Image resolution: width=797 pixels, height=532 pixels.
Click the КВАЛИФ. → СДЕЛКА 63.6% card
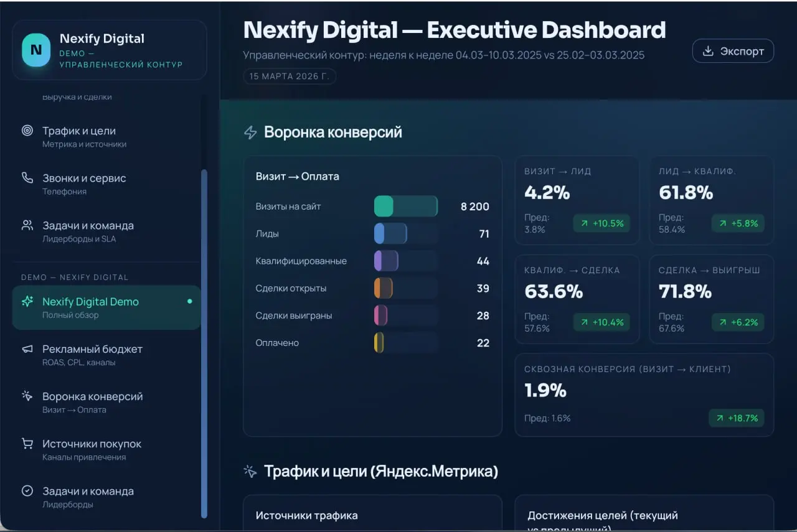(577, 299)
